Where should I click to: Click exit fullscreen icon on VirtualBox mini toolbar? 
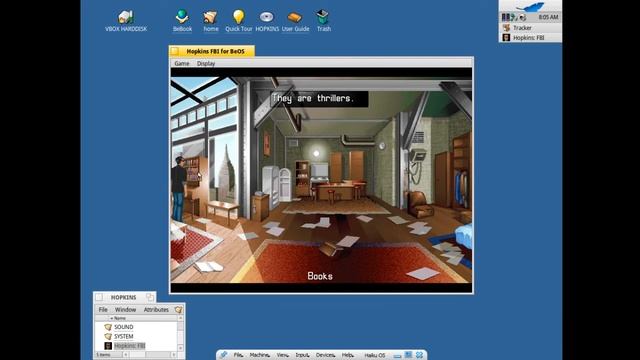pos(408,355)
